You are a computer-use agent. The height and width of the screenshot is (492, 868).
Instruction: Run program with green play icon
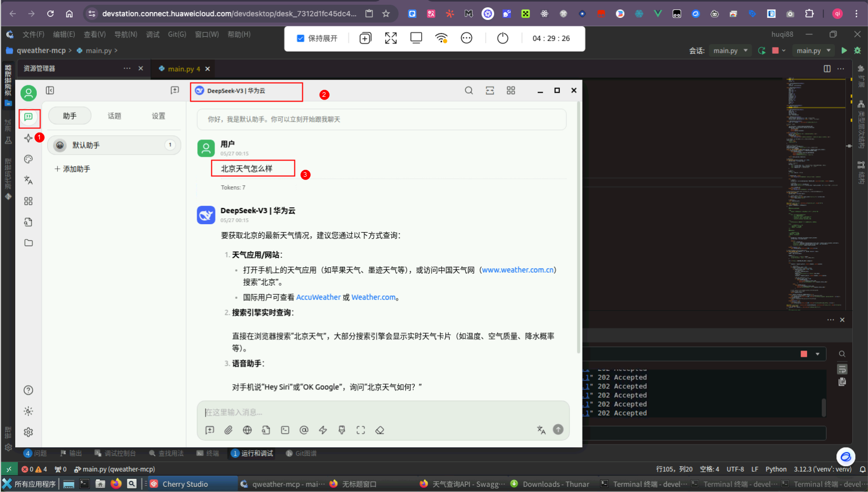tap(844, 51)
